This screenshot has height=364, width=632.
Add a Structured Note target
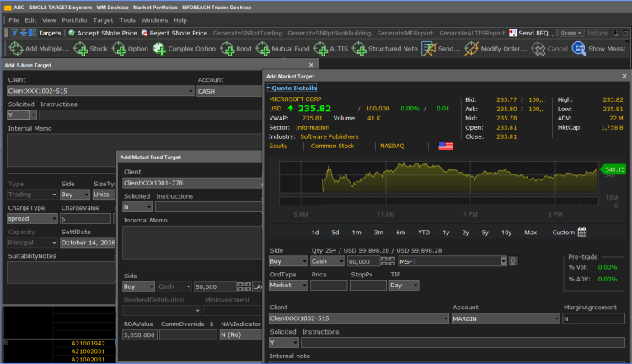tap(359, 49)
